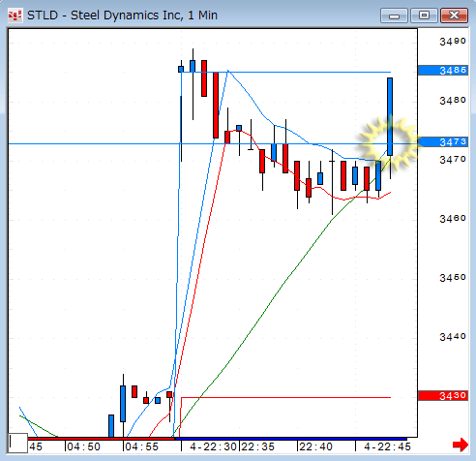476x461 pixels.
Task: Select the red 3430 price marker
Action: 443,395
